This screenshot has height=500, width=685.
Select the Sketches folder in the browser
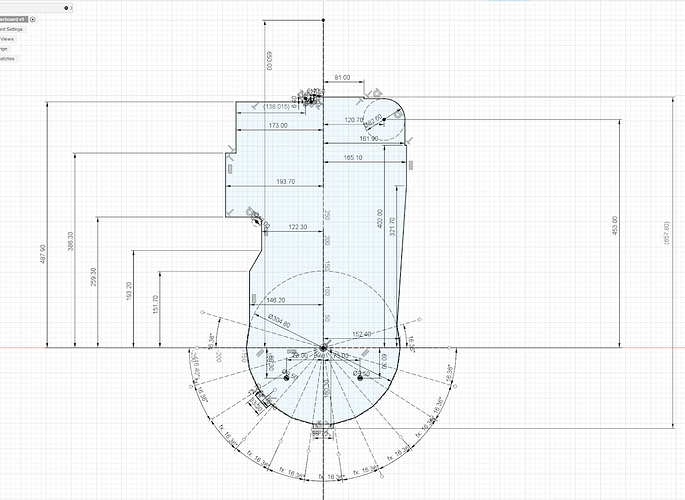[8, 59]
